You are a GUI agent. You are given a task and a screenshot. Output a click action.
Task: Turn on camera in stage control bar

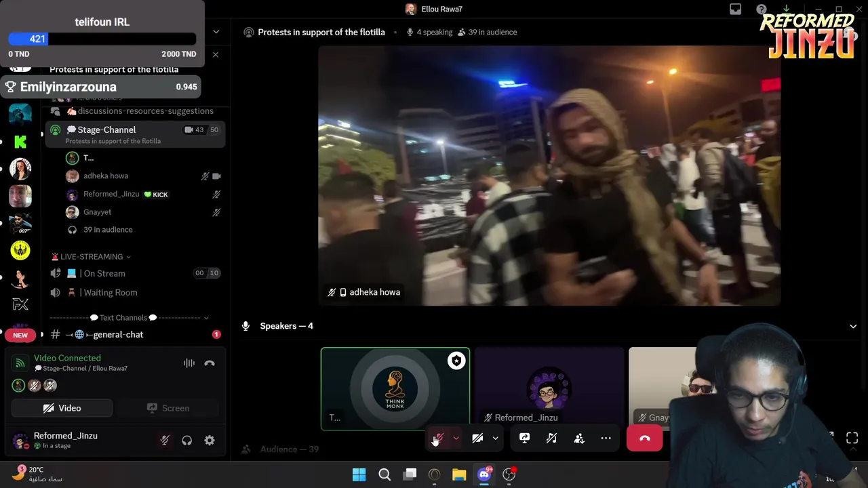[477, 439]
